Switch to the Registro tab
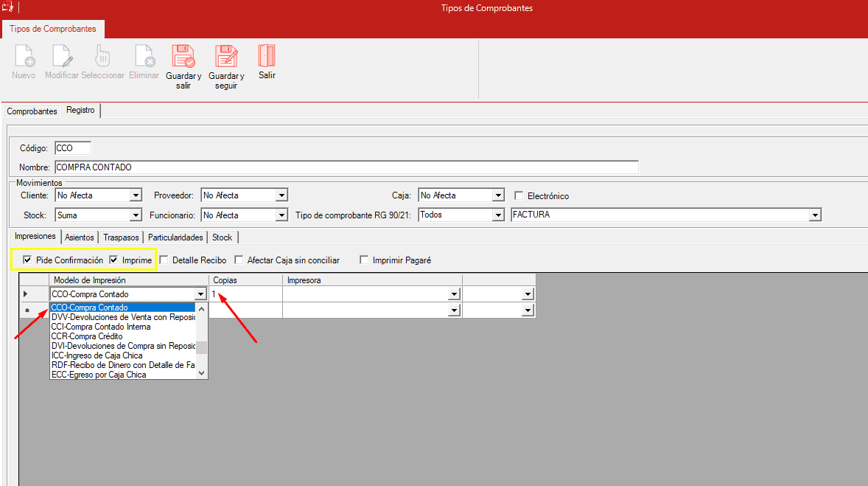 81,111
